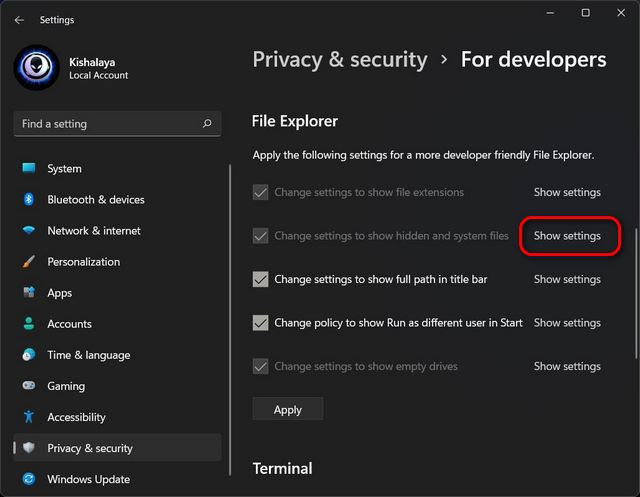Click the back arrow icon in Settings
The width and height of the screenshot is (640, 497).
coord(19,20)
